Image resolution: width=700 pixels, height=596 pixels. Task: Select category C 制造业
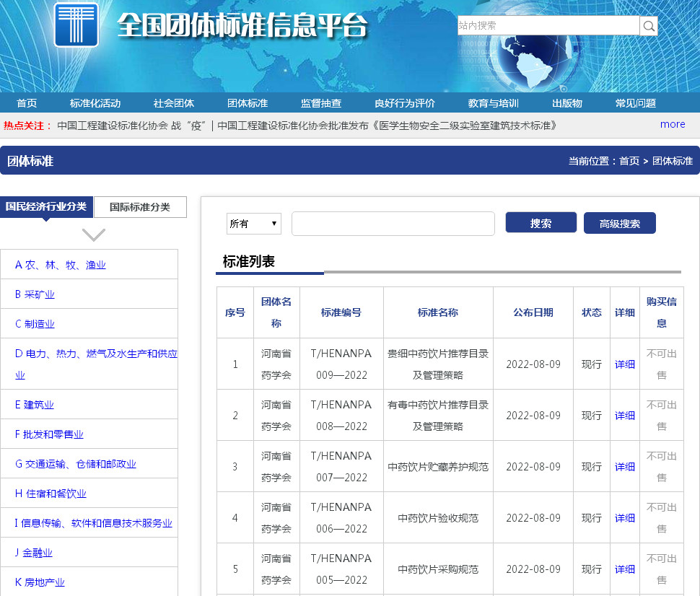point(35,324)
